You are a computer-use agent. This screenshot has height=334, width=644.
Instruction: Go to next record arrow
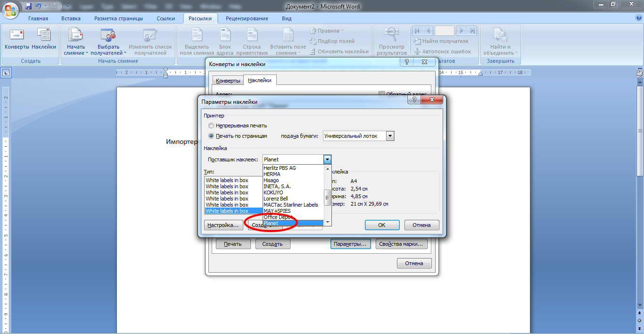(x=461, y=31)
